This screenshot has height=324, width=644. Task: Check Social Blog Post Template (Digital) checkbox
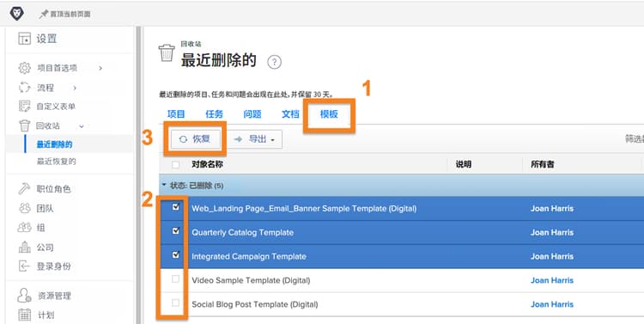[x=175, y=303]
